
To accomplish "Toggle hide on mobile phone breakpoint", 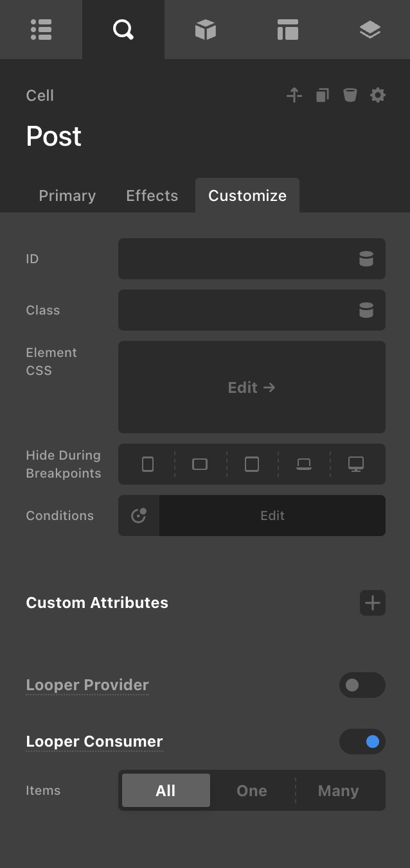I will click(148, 464).
